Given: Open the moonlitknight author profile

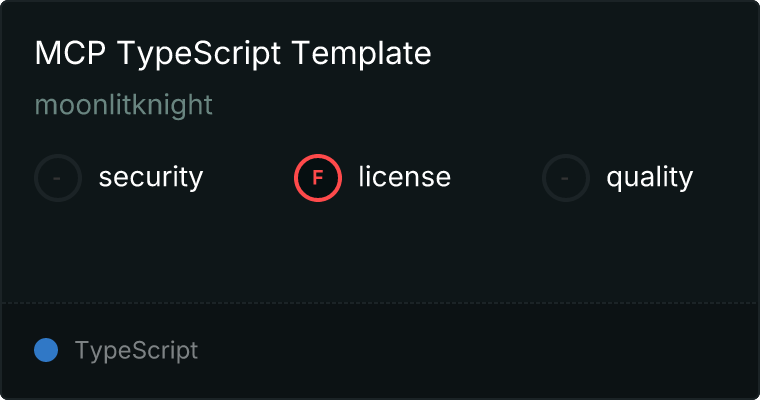Looking at the screenshot, I should tap(124, 105).
